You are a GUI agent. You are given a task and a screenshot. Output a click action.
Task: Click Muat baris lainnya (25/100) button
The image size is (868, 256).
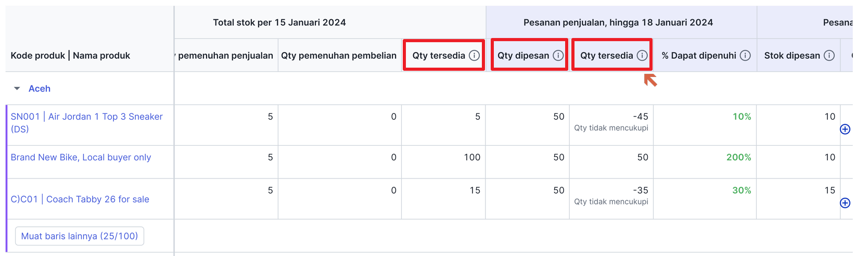click(x=80, y=236)
